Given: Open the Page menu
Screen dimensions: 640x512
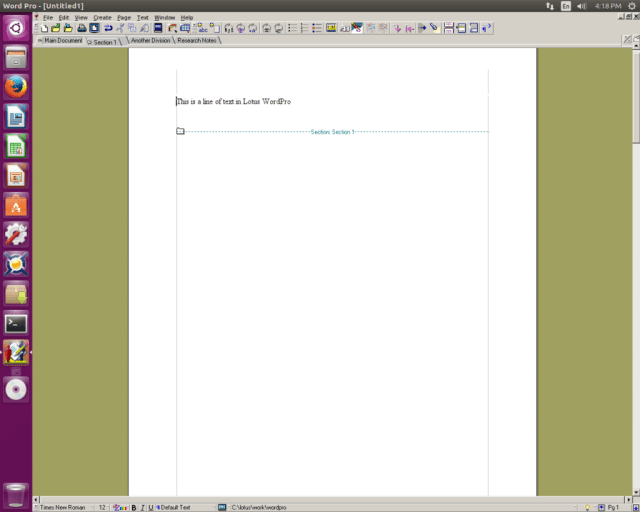Looking at the screenshot, I should [124, 18].
